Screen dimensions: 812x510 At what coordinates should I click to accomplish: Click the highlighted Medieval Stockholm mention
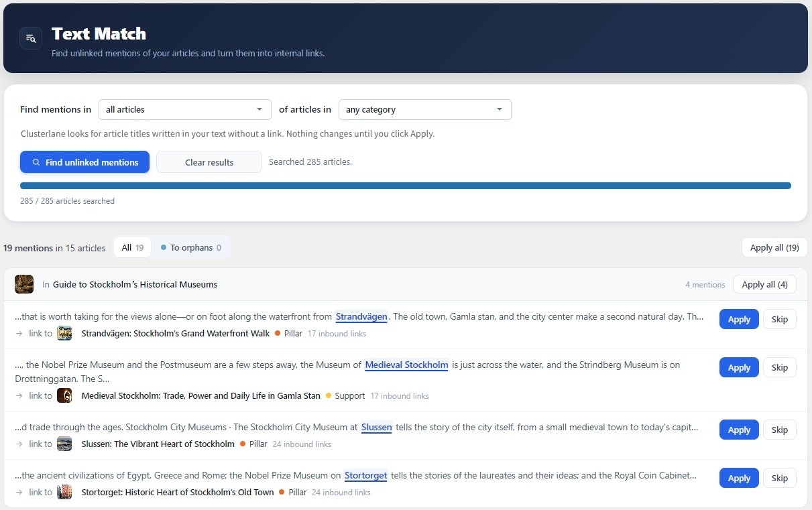click(x=406, y=365)
